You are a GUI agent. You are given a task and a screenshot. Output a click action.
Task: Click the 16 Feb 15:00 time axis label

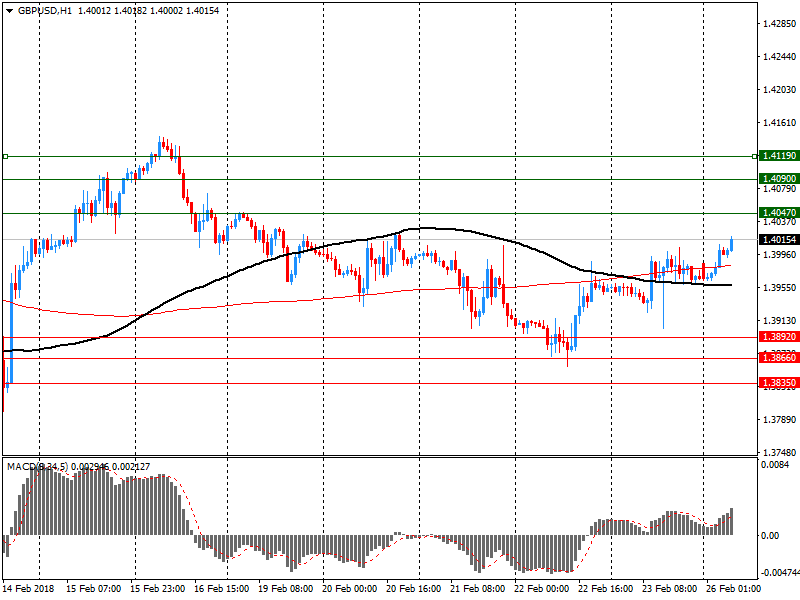click(221, 589)
